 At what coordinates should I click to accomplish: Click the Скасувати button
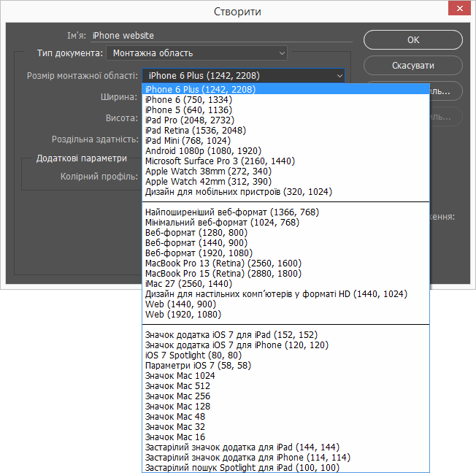point(413,65)
